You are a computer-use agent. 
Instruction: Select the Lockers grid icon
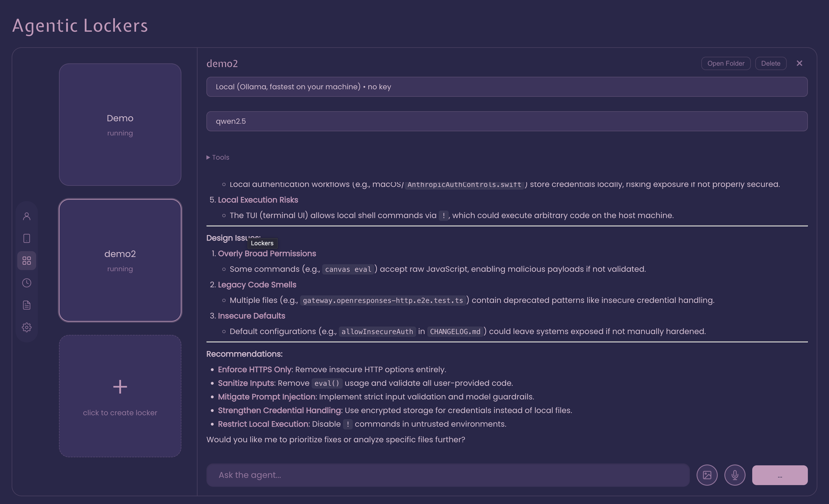pyautogui.click(x=27, y=261)
